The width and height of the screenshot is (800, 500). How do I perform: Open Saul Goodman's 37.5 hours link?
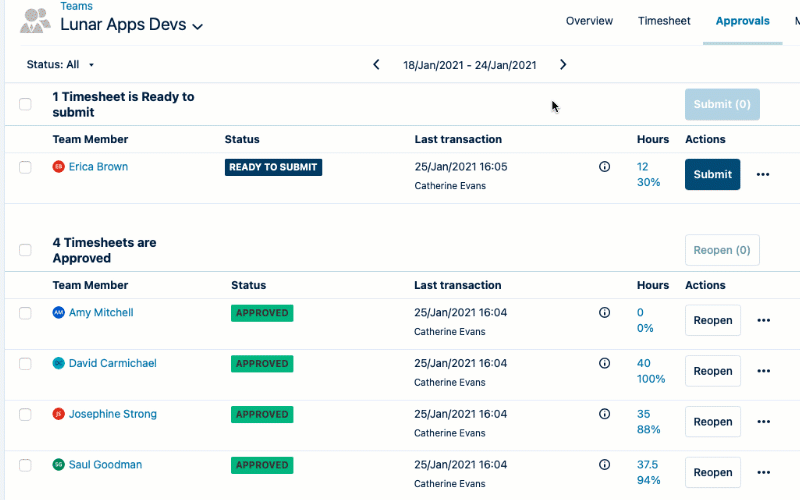[x=647, y=464]
